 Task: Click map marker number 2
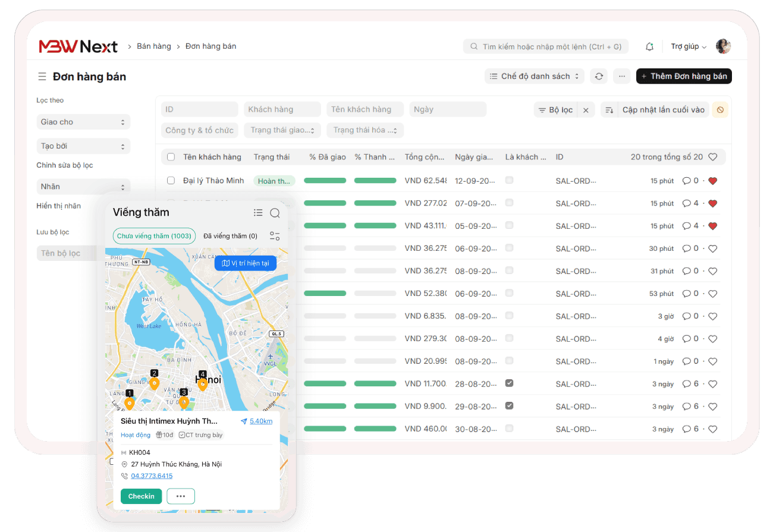point(154,382)
